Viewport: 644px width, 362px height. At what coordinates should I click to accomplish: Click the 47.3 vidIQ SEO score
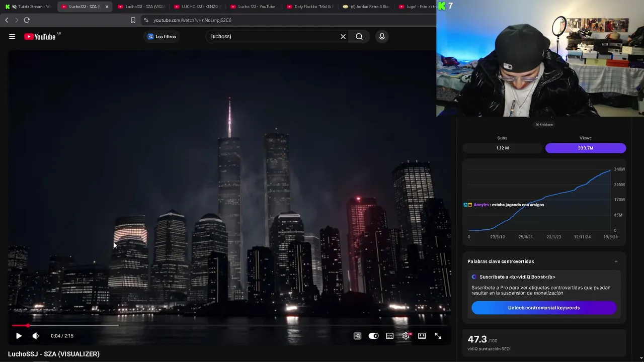(477, 339)
